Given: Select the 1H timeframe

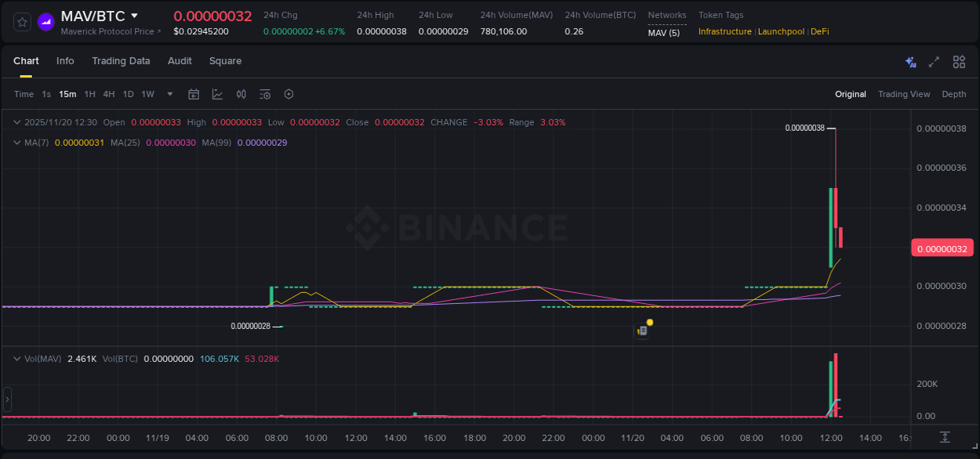Looking at the screenshot, I should 89,94.
